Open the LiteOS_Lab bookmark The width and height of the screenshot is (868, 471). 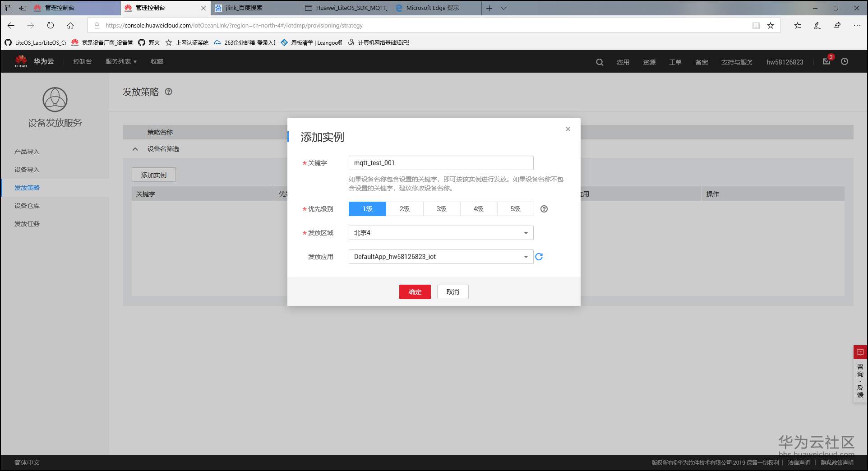36,42
